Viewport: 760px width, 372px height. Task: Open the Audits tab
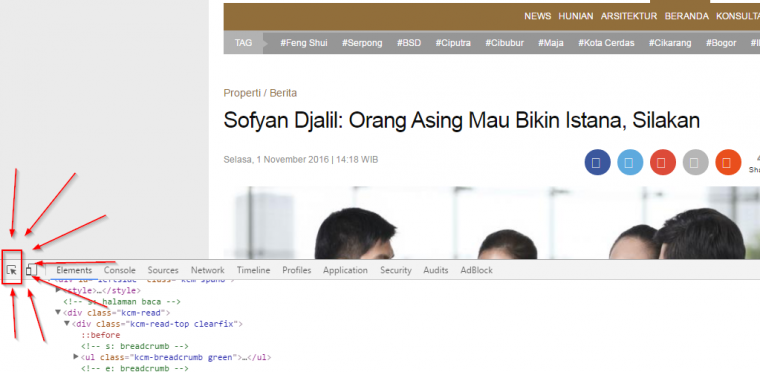(x=436, y=270)
